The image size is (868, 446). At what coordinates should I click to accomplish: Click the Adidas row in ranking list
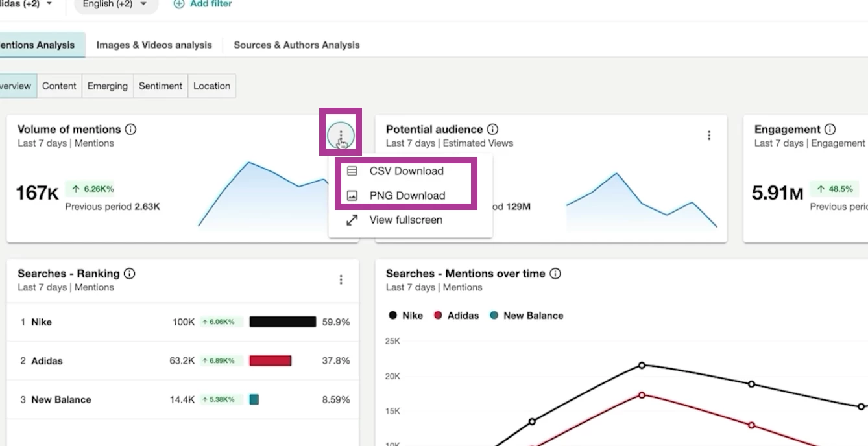coord(183,360)
